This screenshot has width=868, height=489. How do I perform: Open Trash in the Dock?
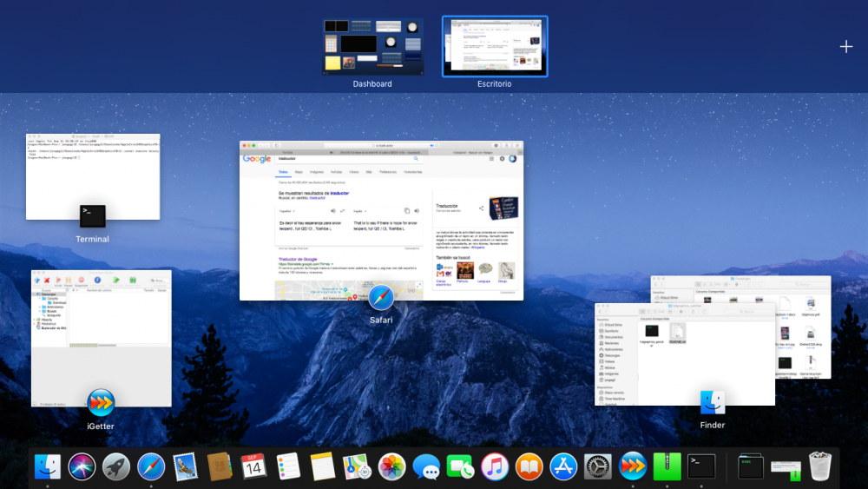click(820, 466)
